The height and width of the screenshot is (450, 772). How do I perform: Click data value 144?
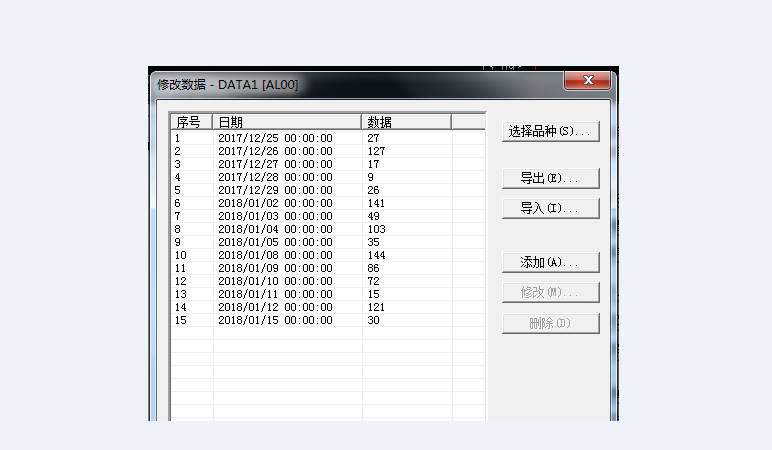tap(376, 256)
